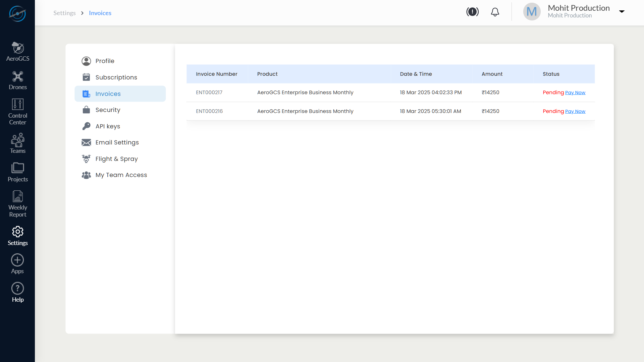Click the notification bell icon
The width and height of the screenshot is (644, 362).
pos(495,12)
